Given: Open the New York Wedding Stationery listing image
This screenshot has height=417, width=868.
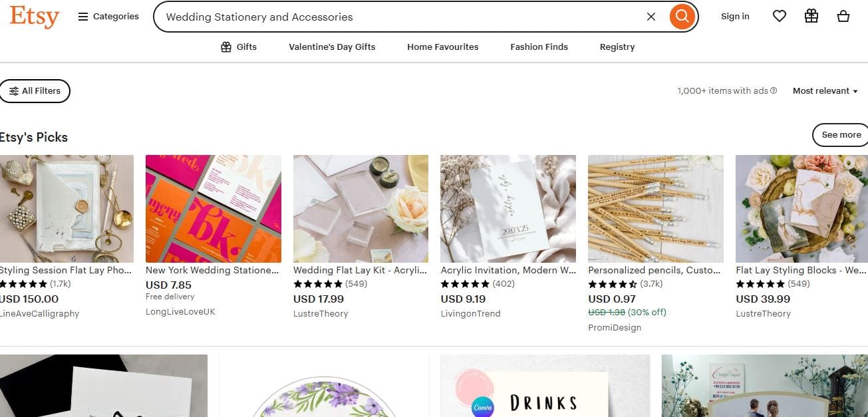Looking at the screenshot, I should (213, 209).
